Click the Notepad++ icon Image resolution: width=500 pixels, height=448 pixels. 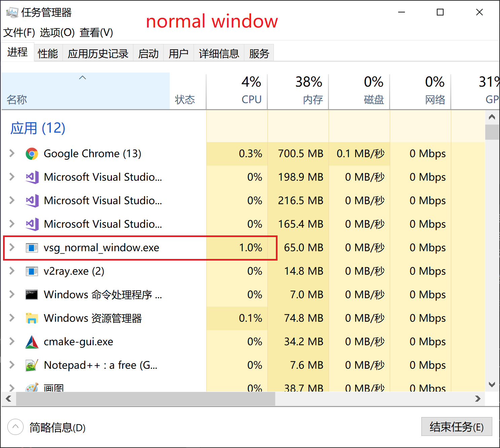pos(32,365)
